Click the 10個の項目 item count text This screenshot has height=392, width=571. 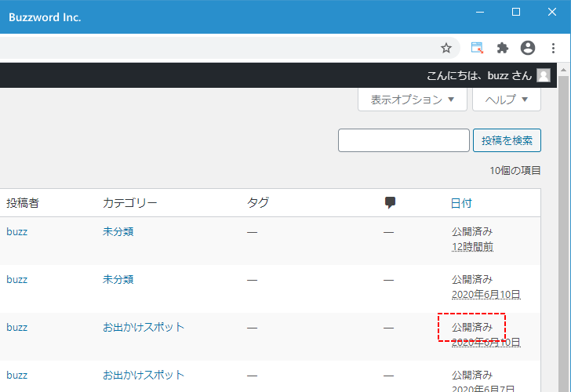(x=515, y=170)
